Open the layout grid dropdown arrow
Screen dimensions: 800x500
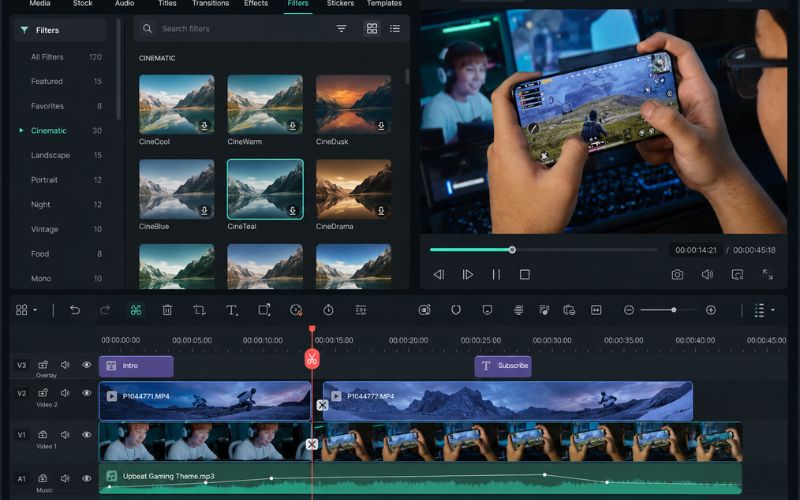point(35,310)
